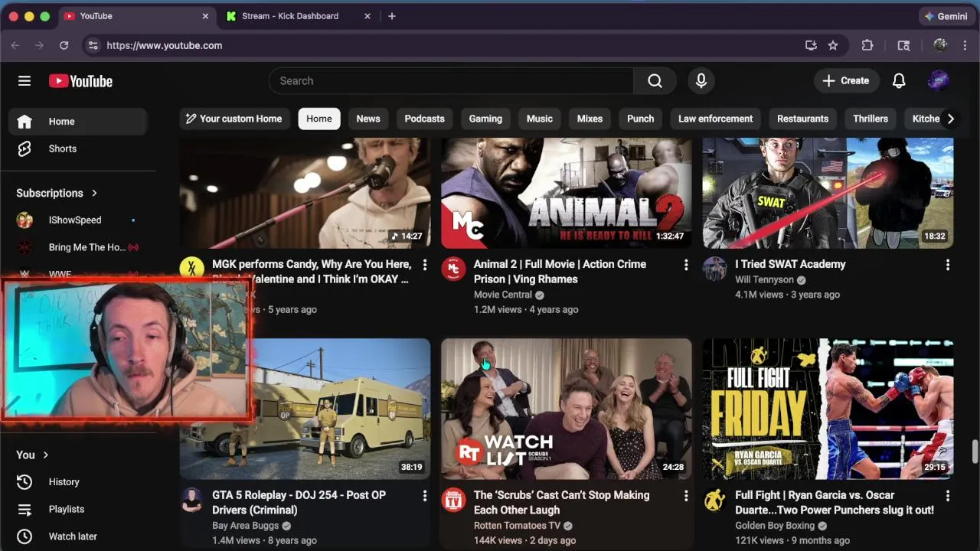Select the Punch filter chip
This screenshot has width=980, height=551.
point(641,119)
